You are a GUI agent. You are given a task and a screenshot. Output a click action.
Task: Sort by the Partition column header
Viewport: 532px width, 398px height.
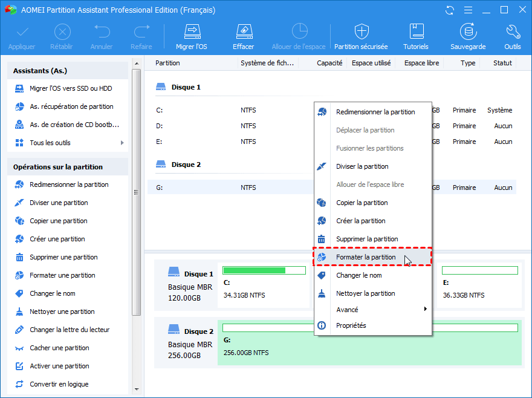tap(192, 63)
